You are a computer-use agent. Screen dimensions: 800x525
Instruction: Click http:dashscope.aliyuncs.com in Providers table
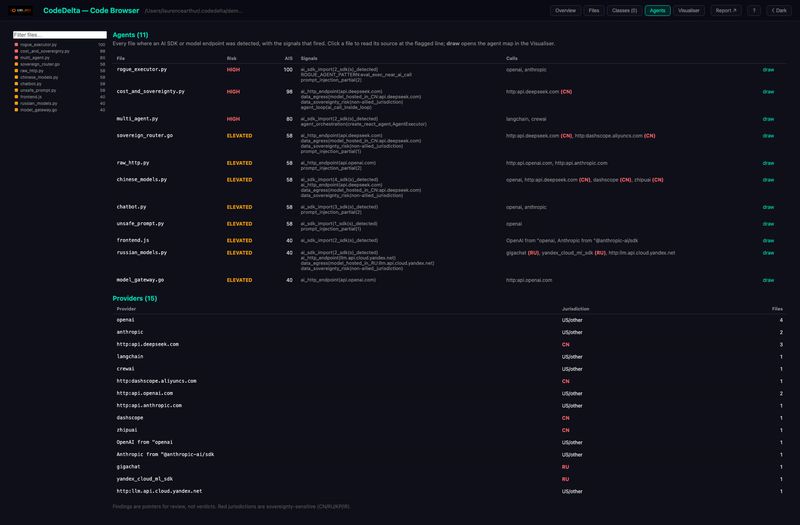click(156, 381)
